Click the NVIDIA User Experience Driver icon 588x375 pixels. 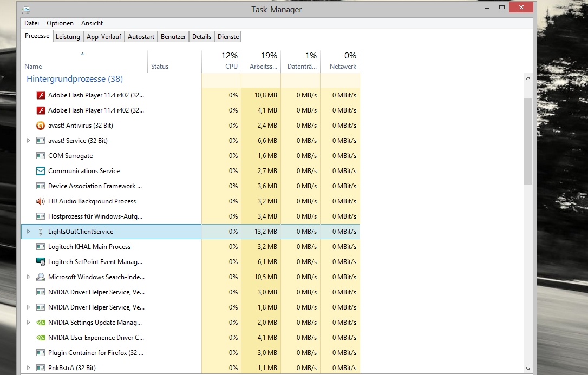tap(41, 338)
